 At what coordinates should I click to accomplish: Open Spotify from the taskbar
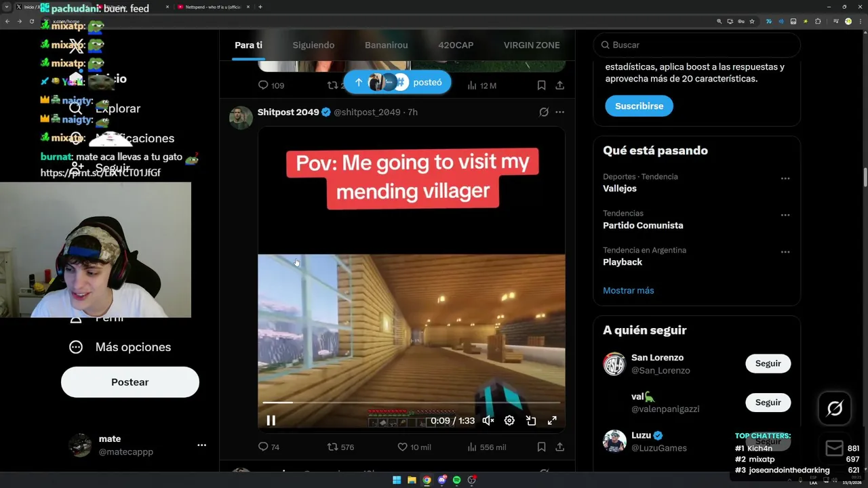click(x=456, y=480)
